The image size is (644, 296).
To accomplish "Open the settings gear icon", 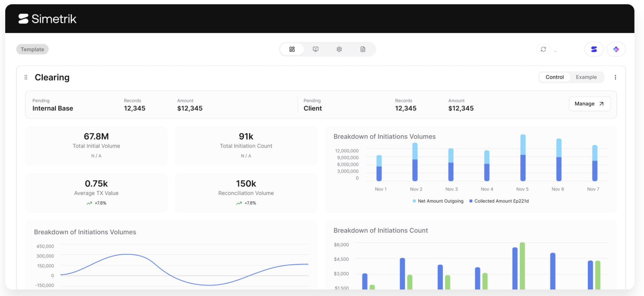I will click(339, 49).
